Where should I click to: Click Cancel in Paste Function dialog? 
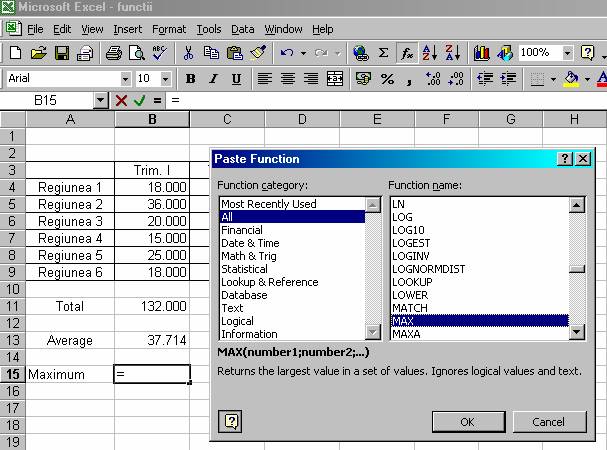pos(549,421)
